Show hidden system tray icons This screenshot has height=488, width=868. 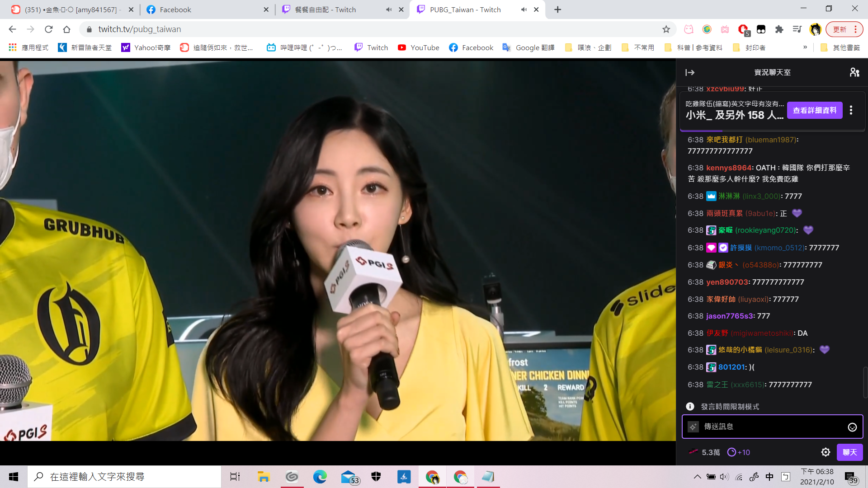click(x=698, y=477)
